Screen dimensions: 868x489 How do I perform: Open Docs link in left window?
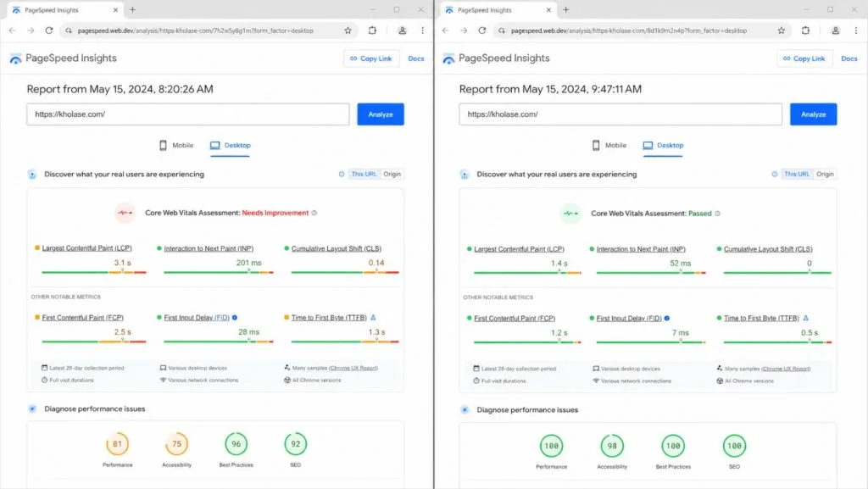tap(415, 58)
